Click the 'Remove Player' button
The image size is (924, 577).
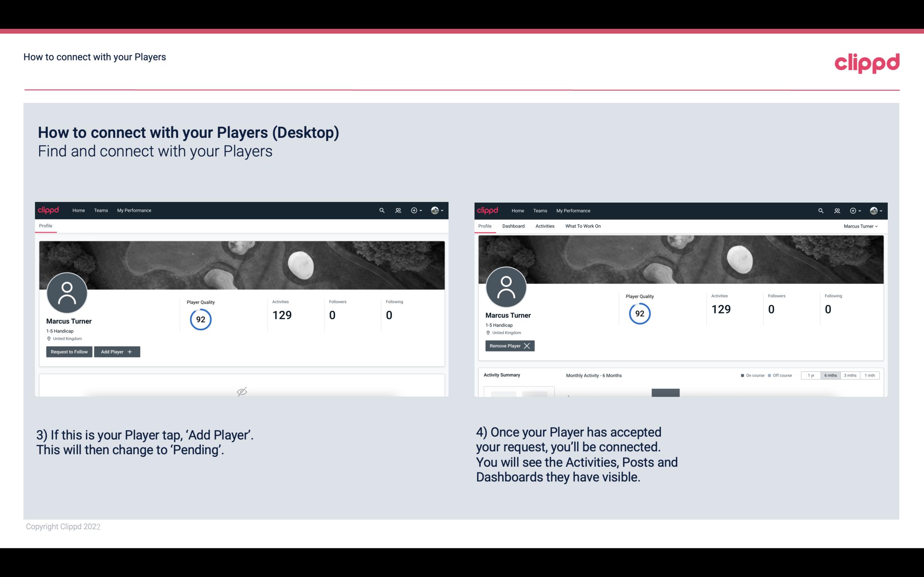[509, 346]
